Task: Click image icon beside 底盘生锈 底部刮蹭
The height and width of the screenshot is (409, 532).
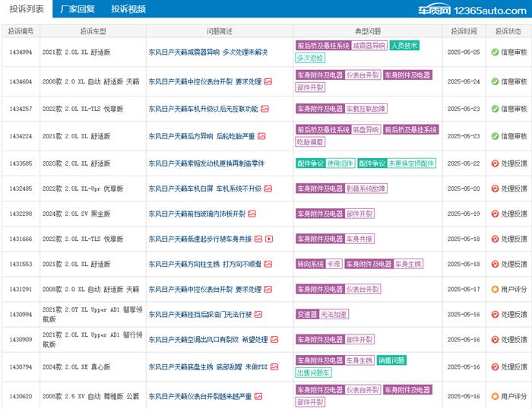Action: [274, 367]
